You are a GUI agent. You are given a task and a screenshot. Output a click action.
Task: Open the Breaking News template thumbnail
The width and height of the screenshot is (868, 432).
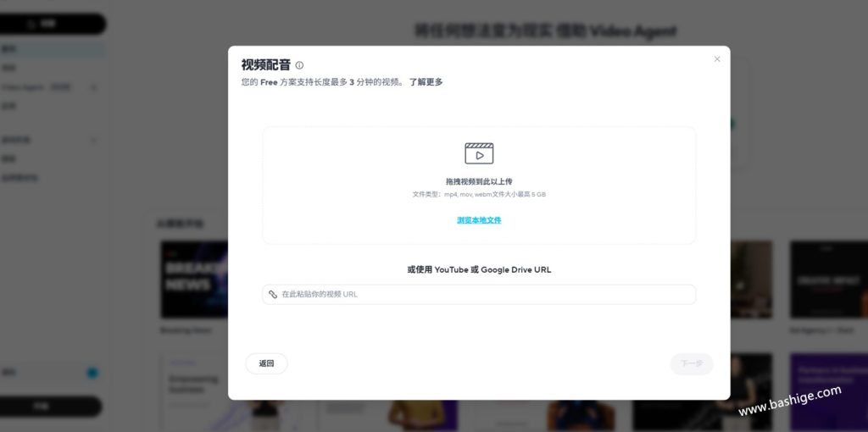tap(194, 280)
